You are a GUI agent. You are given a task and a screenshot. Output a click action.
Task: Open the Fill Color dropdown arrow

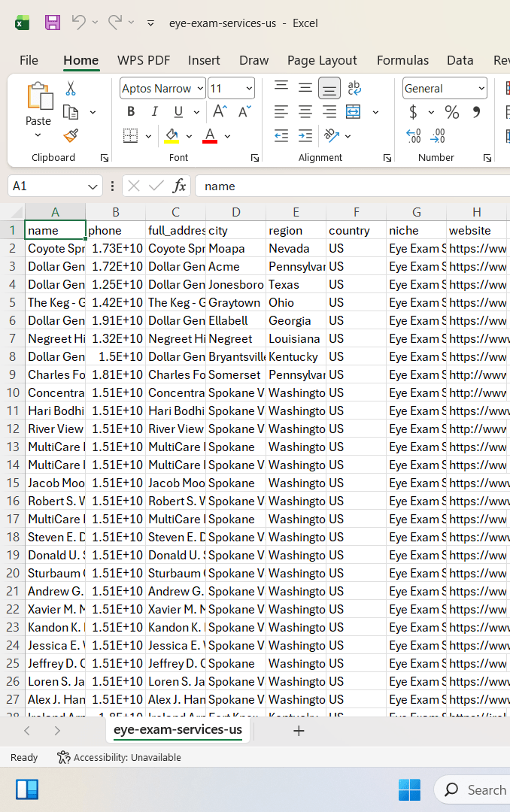(x=189, y=136)
